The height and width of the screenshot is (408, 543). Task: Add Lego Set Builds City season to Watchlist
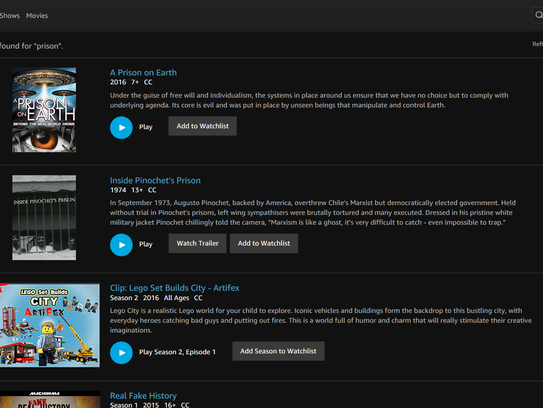click(x=278, y=351)
